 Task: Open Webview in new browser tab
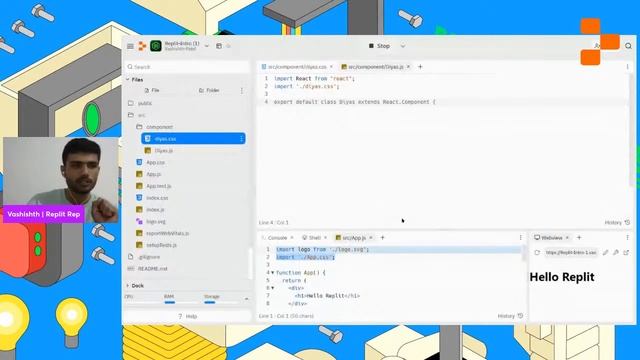pos(626,253)
